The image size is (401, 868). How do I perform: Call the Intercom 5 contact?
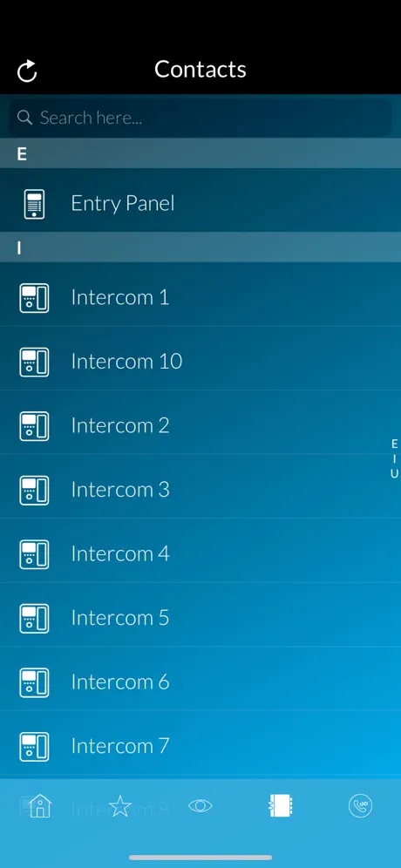click(x=200, y=619)
